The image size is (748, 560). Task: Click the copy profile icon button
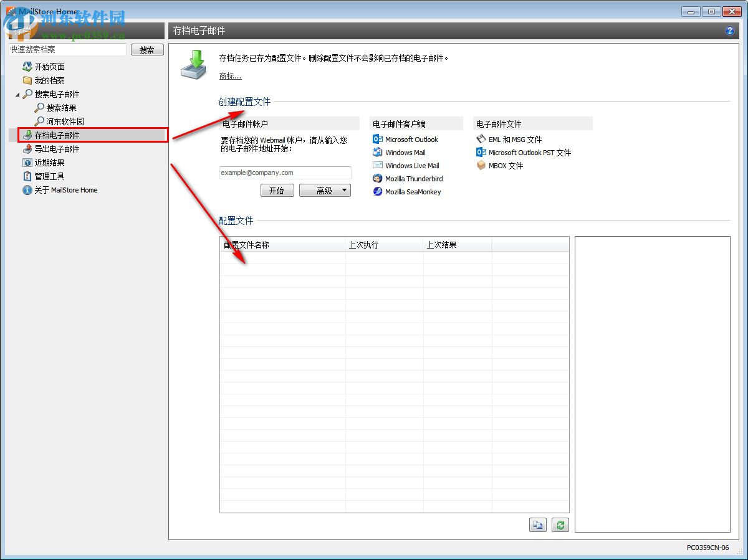(x=538, y=525)
